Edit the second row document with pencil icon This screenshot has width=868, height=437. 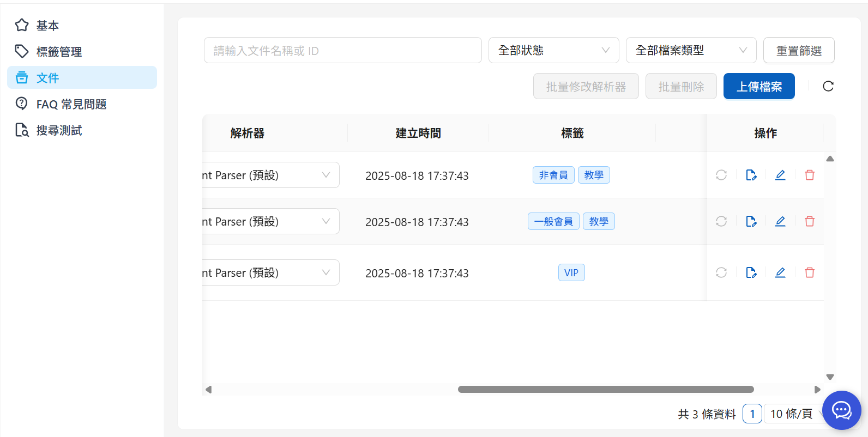click(x=780, y=221)
